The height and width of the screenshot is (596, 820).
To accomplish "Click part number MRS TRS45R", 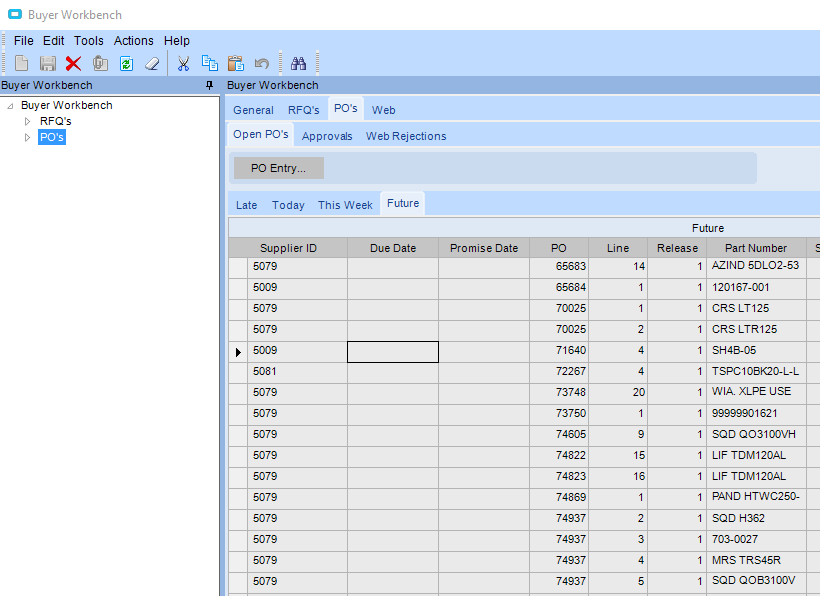I will (756, 561).
